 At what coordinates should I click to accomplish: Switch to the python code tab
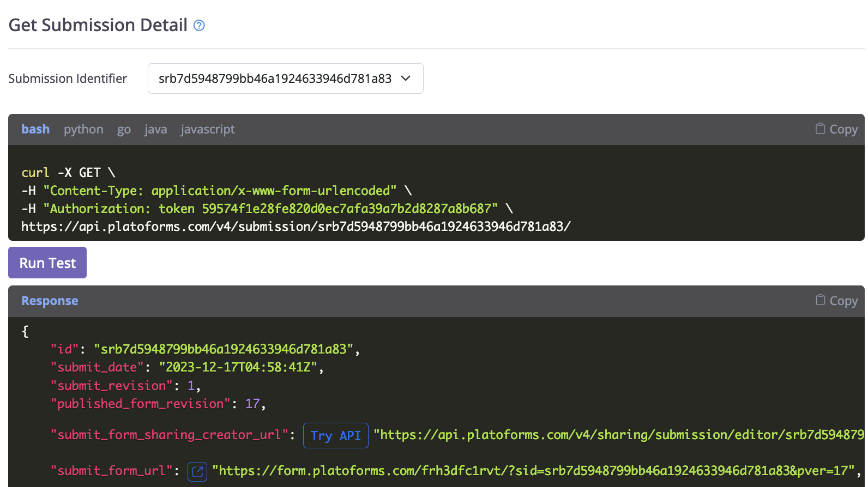coord(83,129)
